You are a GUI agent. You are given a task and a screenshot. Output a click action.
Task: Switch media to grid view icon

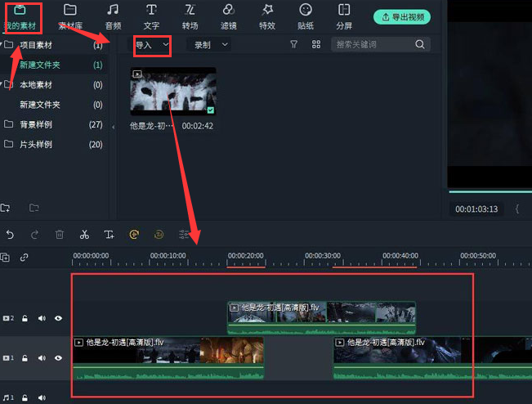click(x=316, y=44)
